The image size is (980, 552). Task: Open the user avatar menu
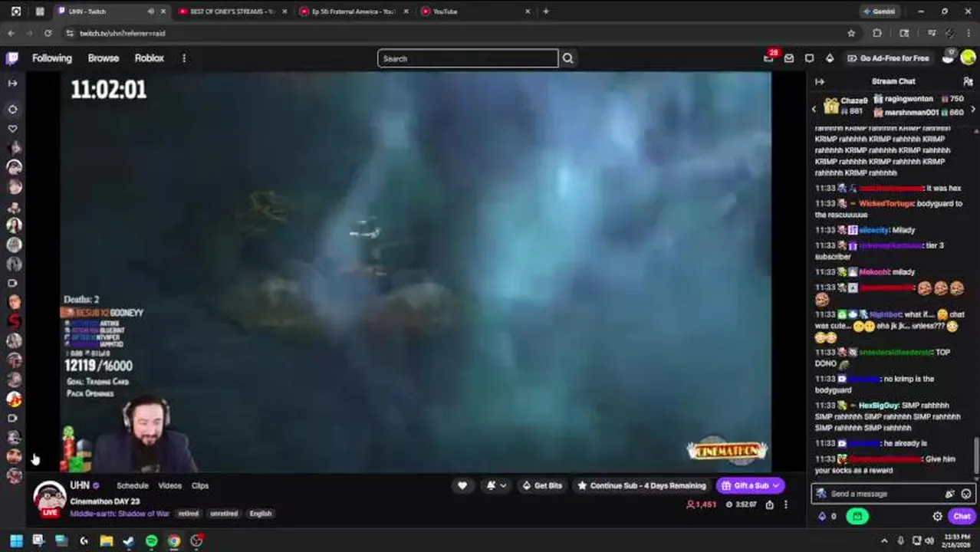(x=967, y=58)
